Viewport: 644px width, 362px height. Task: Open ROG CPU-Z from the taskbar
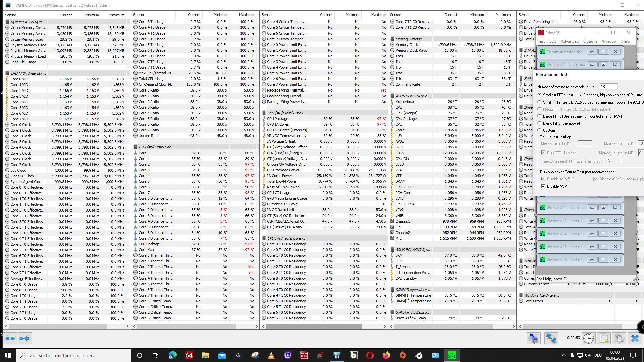304,355
